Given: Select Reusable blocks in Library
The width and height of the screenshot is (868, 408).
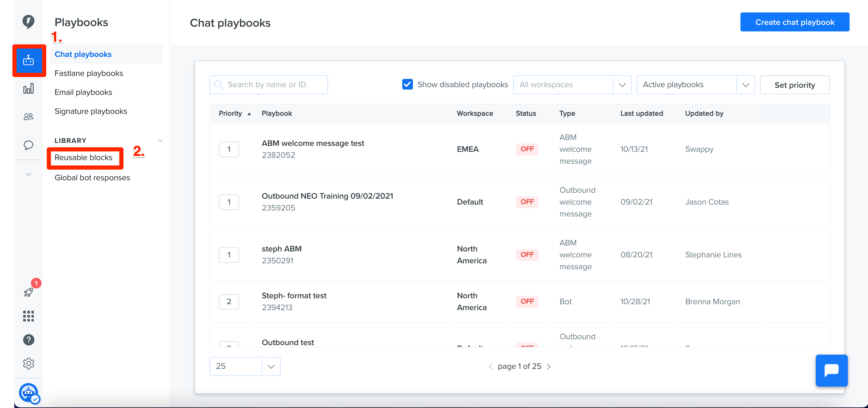Looking at the screenshot, I should pos(83,158).
